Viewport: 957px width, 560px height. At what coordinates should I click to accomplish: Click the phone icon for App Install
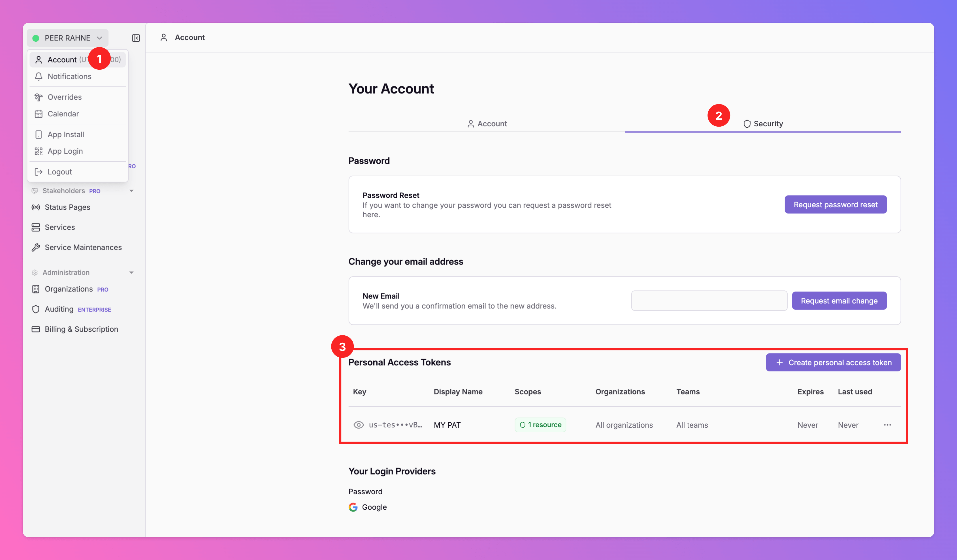[x=38, y=134]
